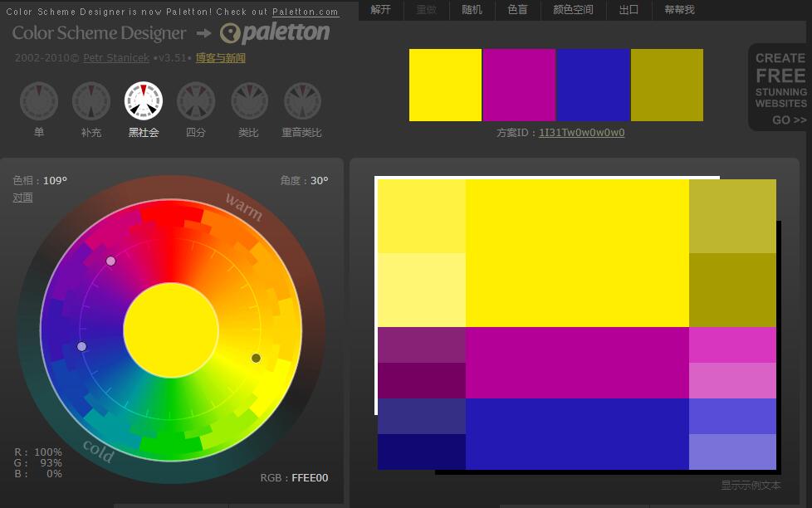This screenshot has width=812, height=508.
Task: Select the 补充 (complement) scheme icon
Action: tap(91, 101)
